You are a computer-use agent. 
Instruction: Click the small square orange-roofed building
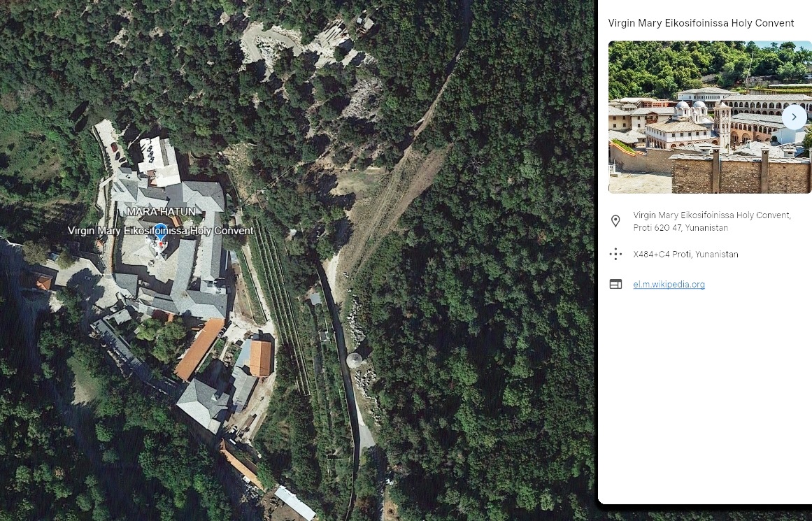pyautogui.click(x=260, y=358)
